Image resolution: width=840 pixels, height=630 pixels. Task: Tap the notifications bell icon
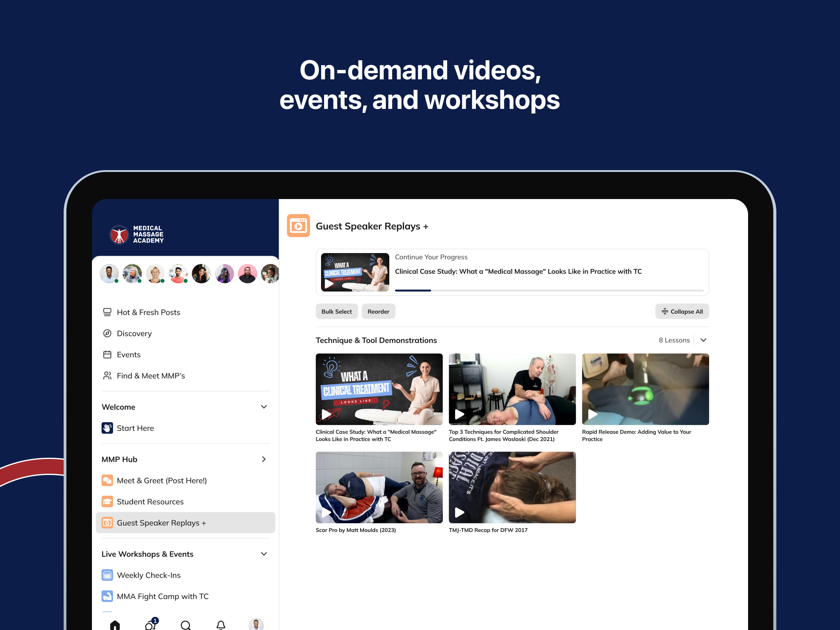[221, 625]
